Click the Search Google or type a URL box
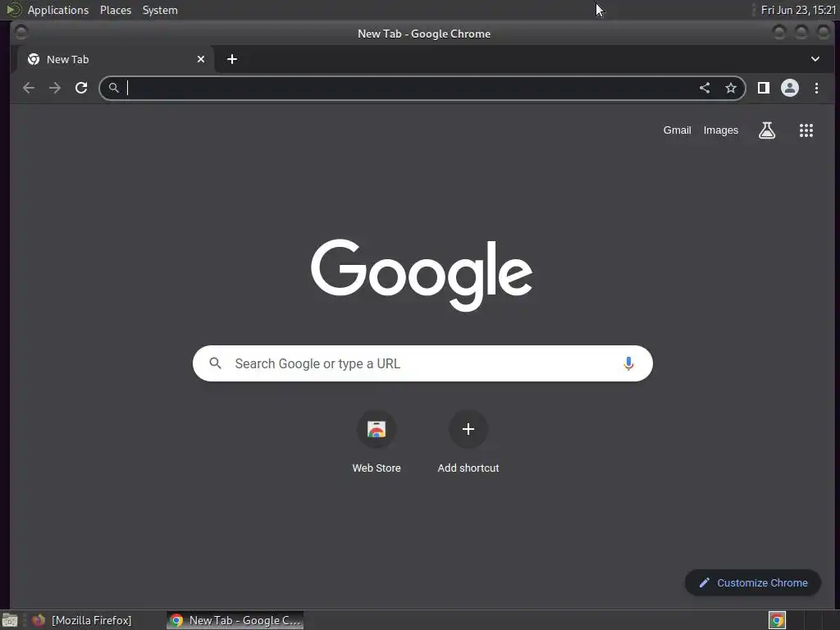This screenshot has height=630, width=840. click(422, 363)
